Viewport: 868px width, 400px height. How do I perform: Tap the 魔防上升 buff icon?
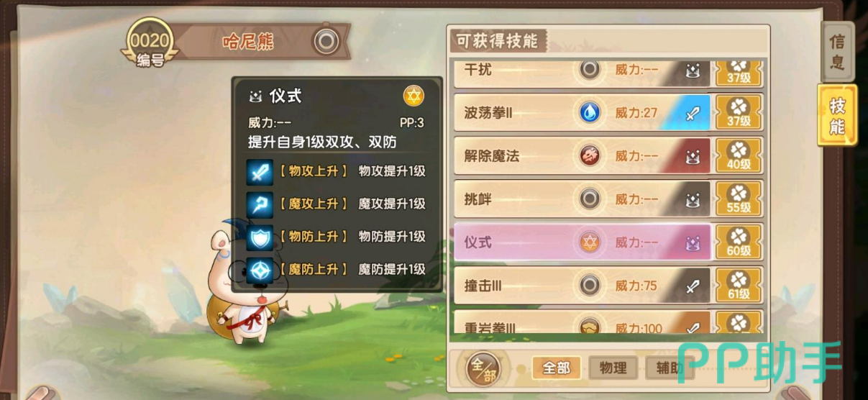point(260,269)
